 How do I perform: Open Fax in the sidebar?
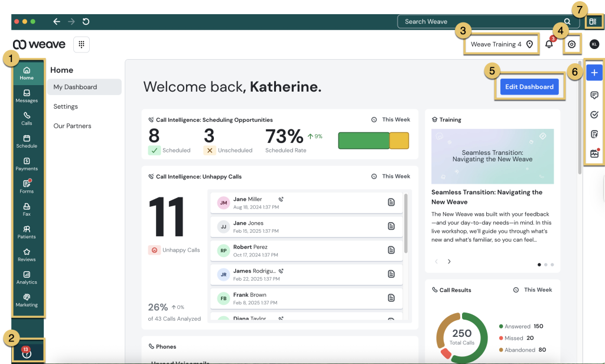[x=27, y=210]
